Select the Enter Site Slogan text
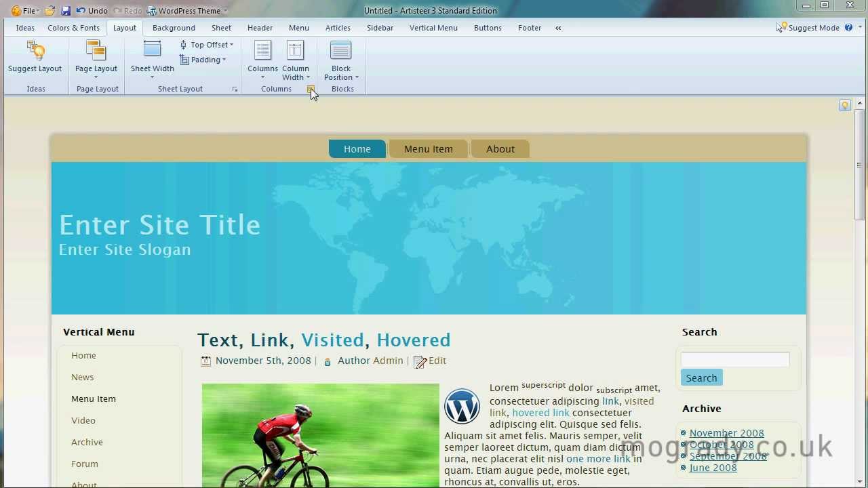Image resolution: width=868 pixels, height=488 pixels. [x=125, y=249]
